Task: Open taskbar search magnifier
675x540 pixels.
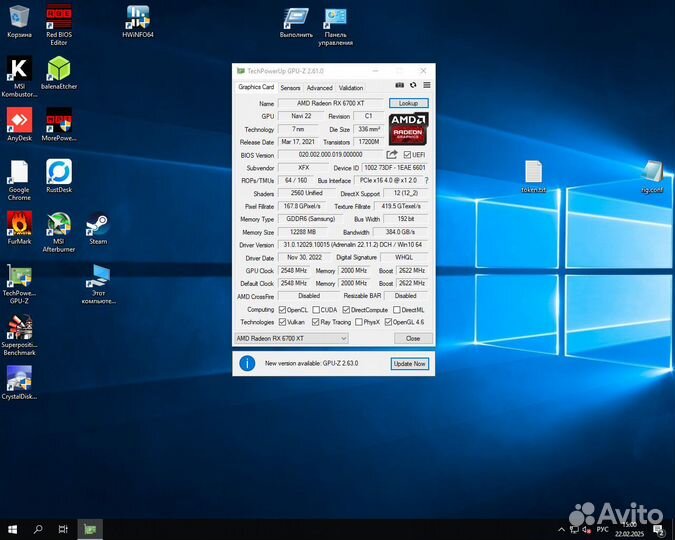Action: (38, 529)
